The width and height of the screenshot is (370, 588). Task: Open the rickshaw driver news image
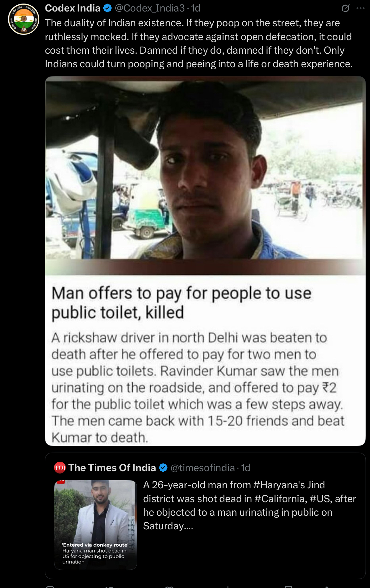point(205,261)
